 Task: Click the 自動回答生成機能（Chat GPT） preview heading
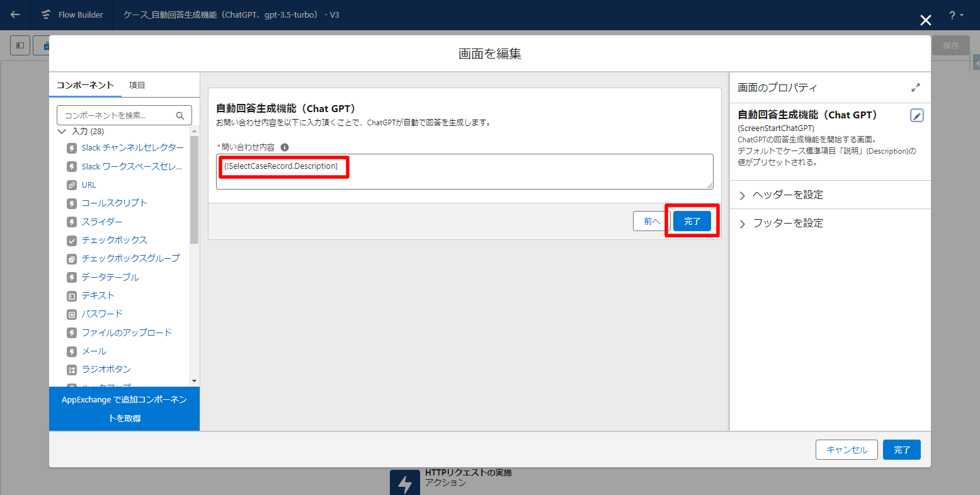[x=287, y=108]
